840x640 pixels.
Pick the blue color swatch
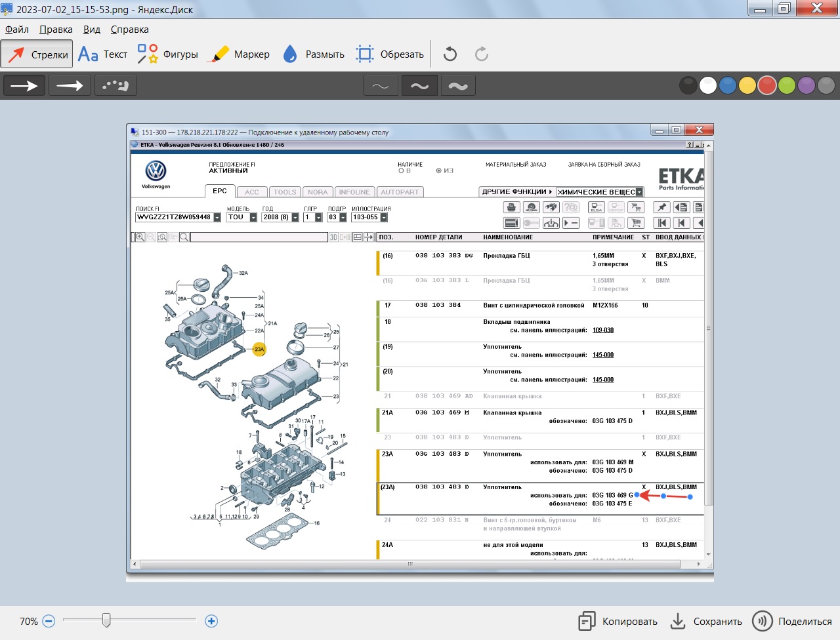coord(728,85)
